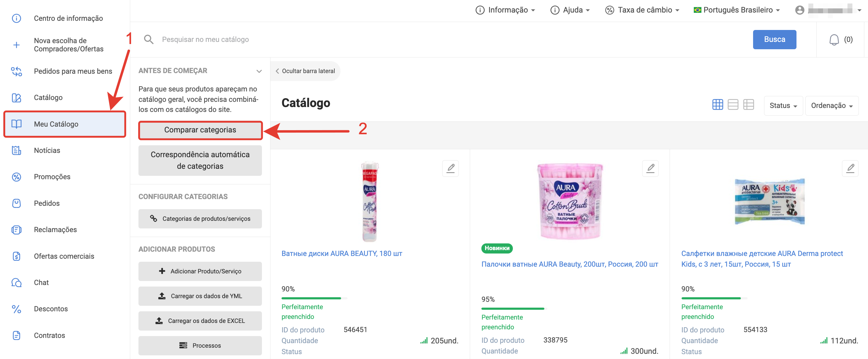Click edit pencil on Салфетки влажные product
The image size is (868, 359).
[x=850, y=168]
